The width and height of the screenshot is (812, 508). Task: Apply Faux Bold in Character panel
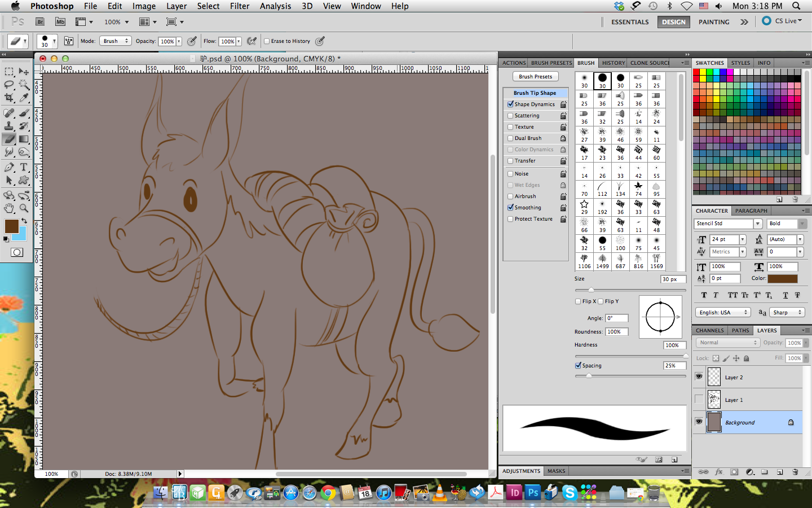tap(704, 295)
